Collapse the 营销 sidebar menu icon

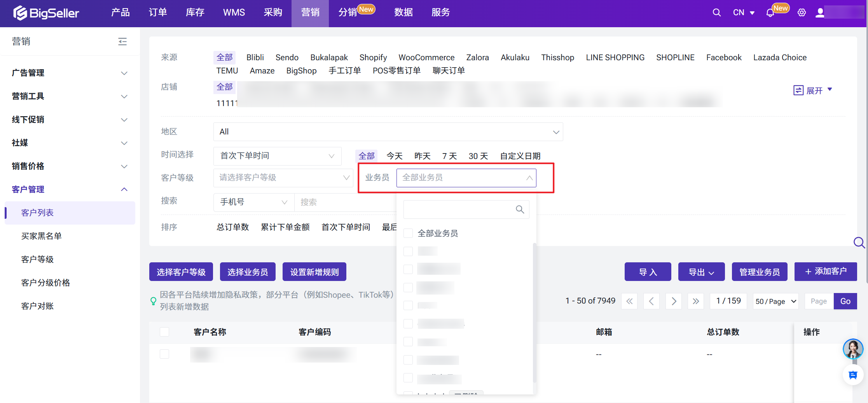[122, 42]
